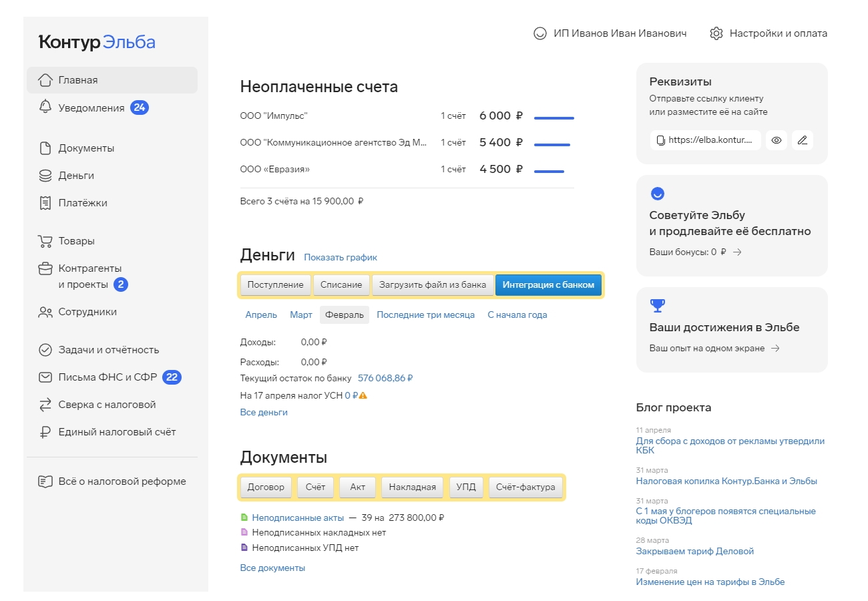Click the Интеграция с банком button
Screen dimensions: 868x601
[x=548, y=285]
